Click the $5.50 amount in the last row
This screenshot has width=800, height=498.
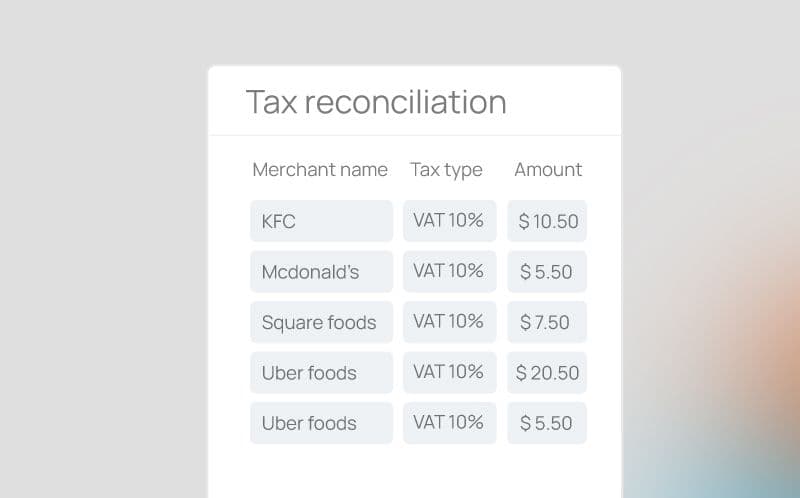coord(547,423)
